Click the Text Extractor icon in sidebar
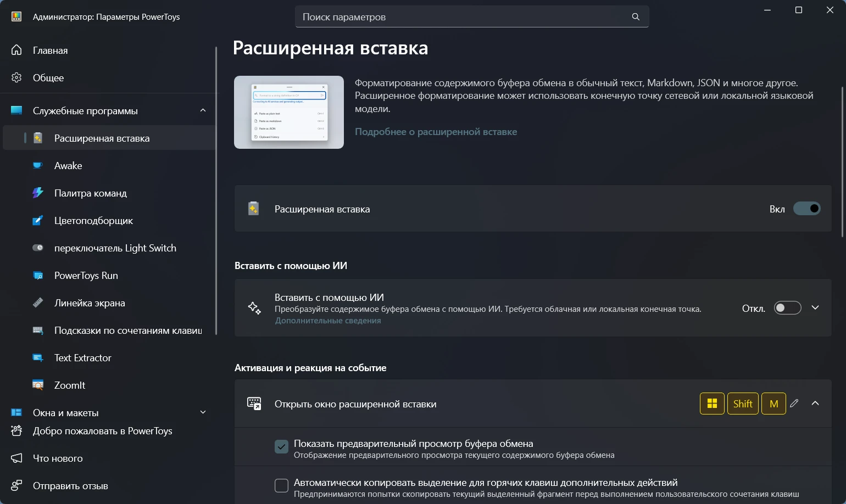 [x=38, y=358]
